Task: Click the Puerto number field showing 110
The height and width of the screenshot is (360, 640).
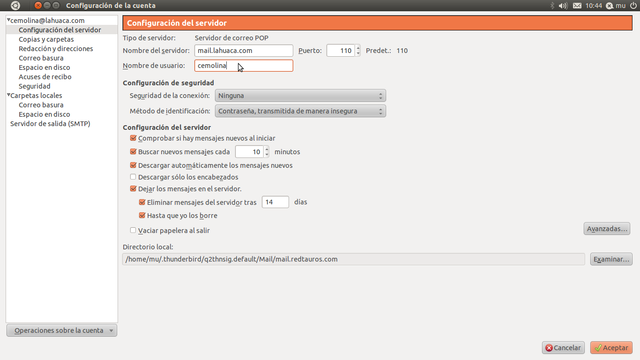Action: tap(341, 51)
